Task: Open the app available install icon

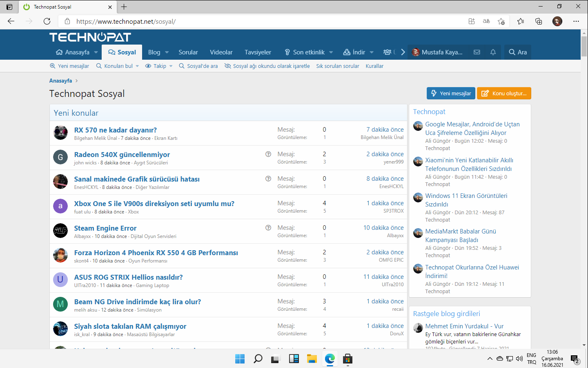Action: tap(472, 21)
